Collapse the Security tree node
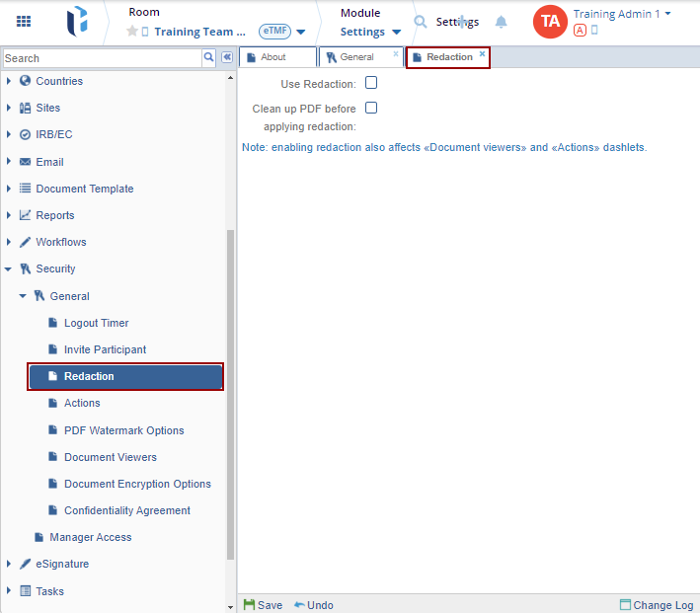700x613 pixels. (9, 268)
